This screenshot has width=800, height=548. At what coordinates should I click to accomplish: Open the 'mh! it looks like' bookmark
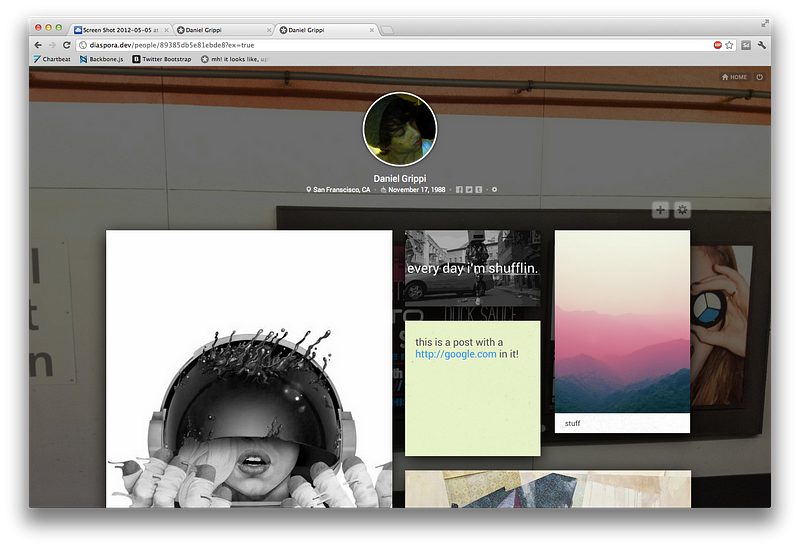tap(234, 59)
